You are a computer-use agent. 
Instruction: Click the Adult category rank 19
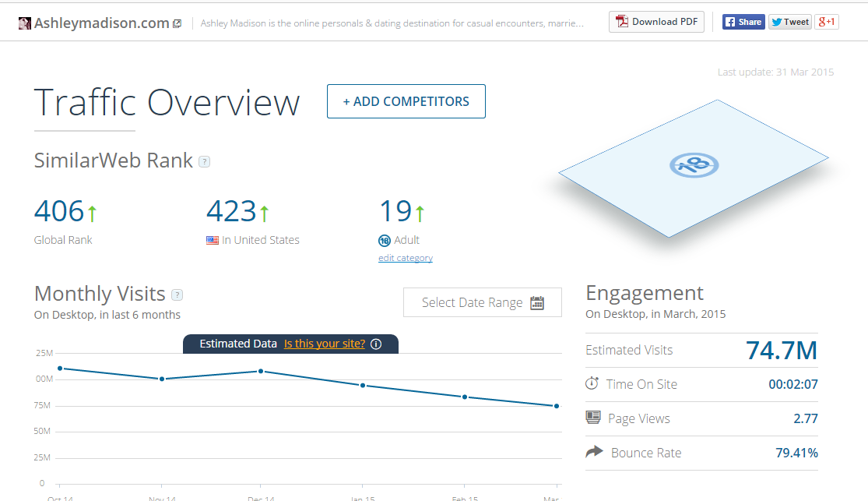[x=395, y=211]
